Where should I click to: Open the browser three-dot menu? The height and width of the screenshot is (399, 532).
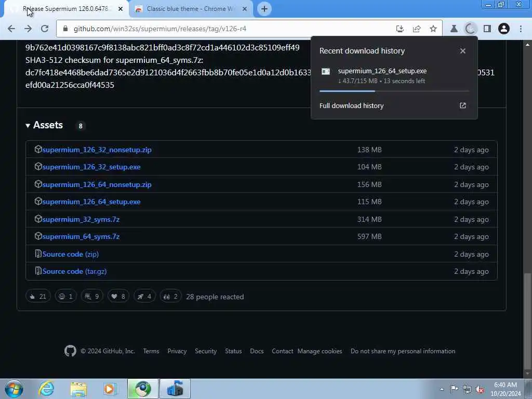point(521,29)
